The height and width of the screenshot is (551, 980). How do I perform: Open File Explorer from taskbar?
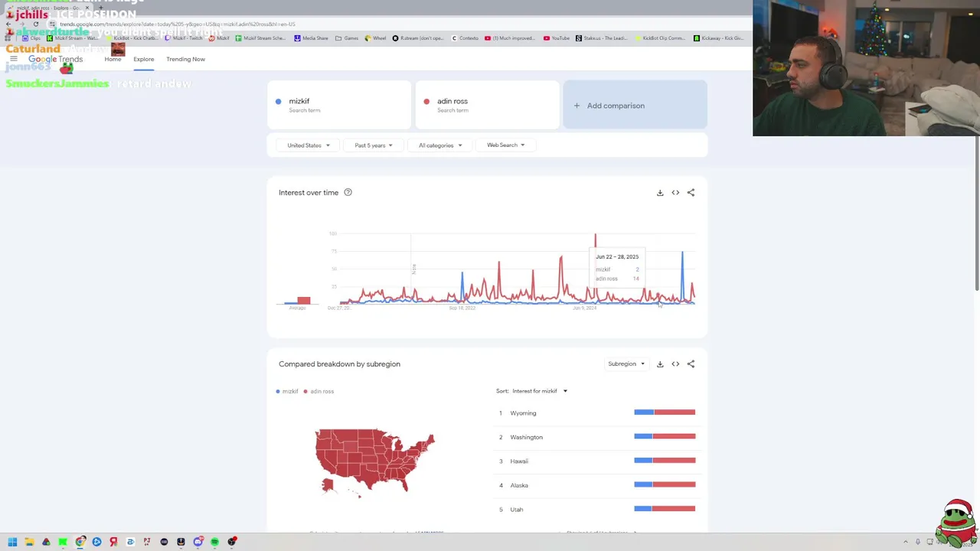pyautogui.click(x=29, y=542)
